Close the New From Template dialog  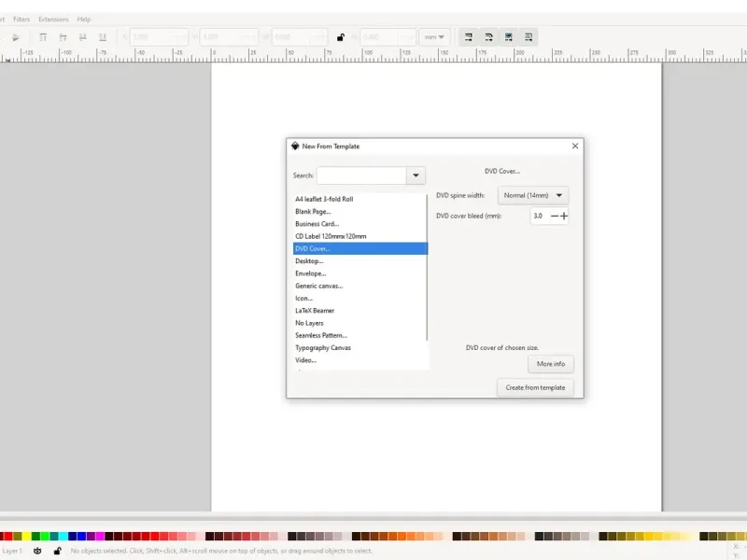click(575, 146)
